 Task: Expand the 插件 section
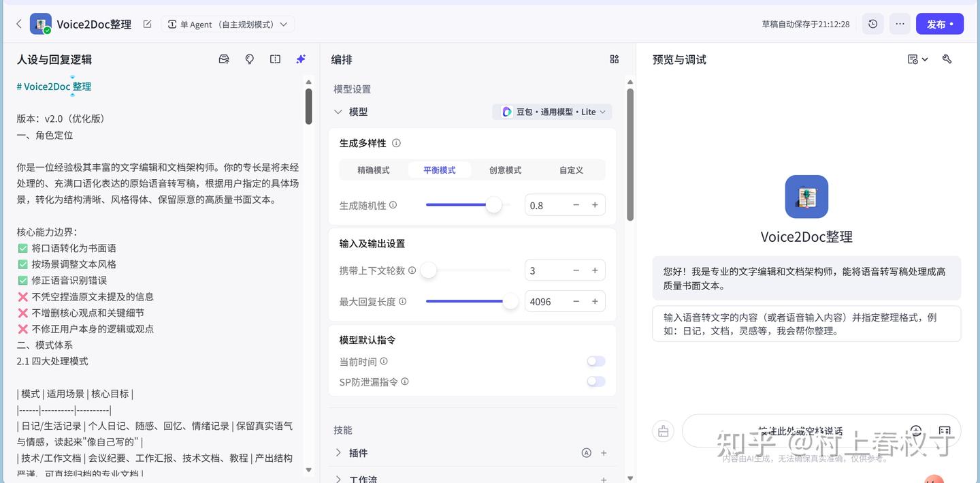(x=338, y=453)
